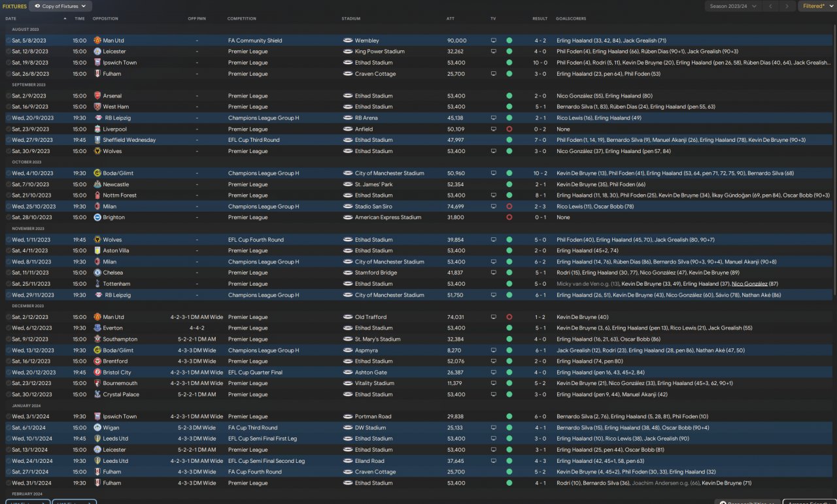
Task: Click the stadium icon beside Anfield
Action: [348, 129]
